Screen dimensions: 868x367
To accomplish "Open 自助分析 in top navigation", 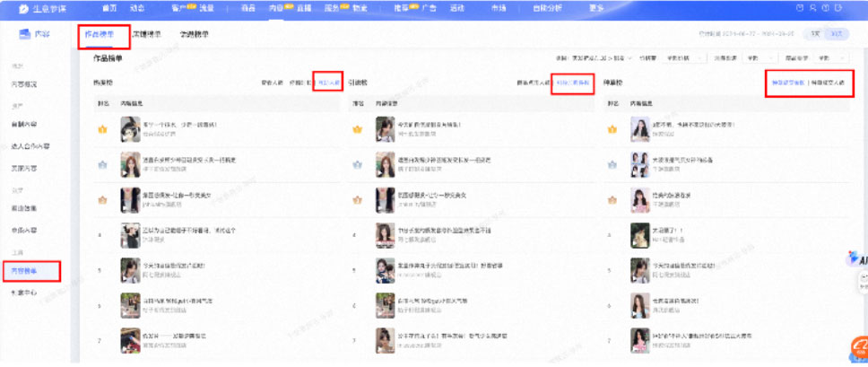I will pos(547,8).
